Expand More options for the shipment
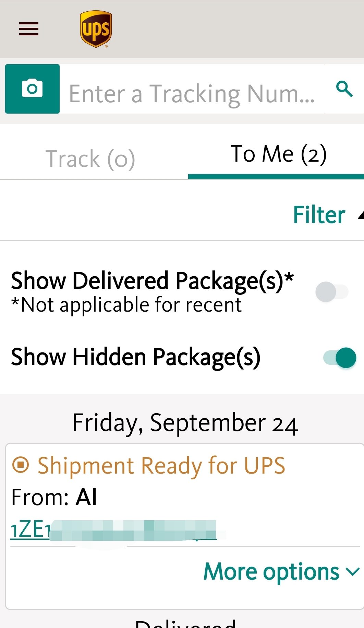 271,571
